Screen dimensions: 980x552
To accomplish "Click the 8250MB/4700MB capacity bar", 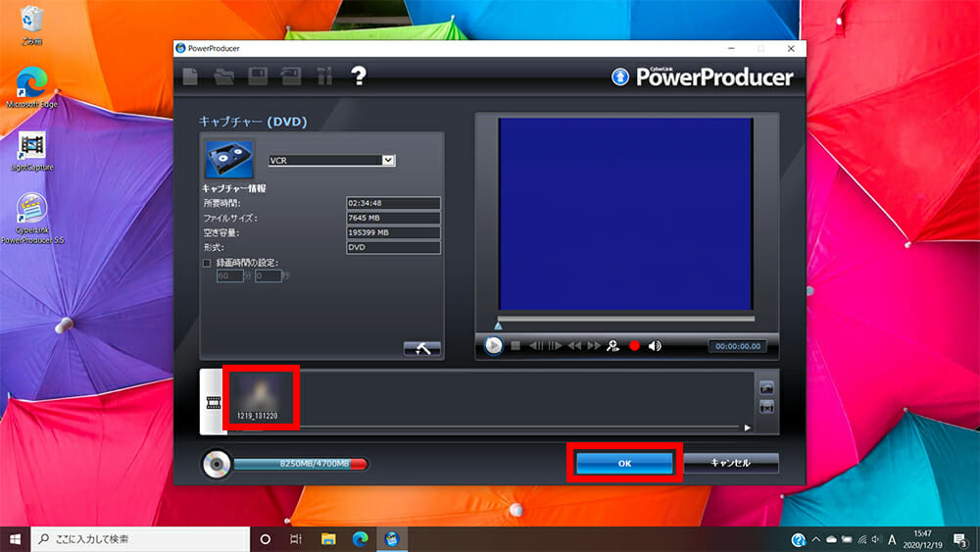I will [301, 464].
